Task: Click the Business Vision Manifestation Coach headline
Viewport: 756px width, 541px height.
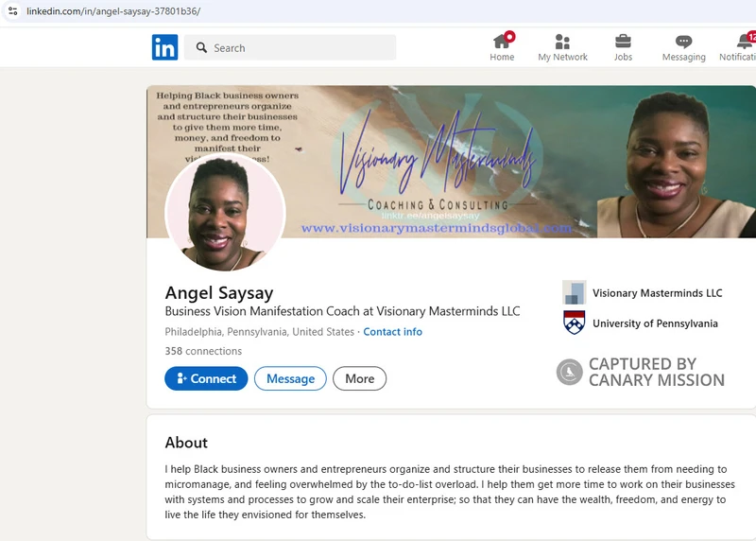Action: pos(342,311)
